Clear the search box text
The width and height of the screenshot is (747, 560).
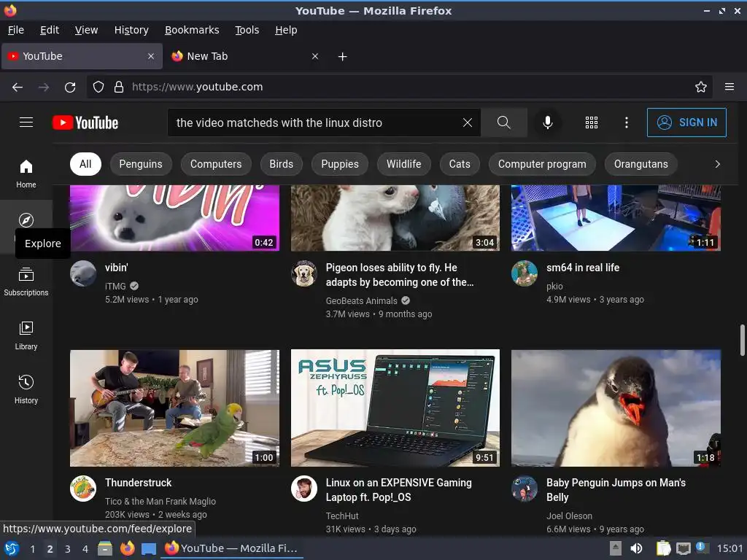[x=468, y=122]
